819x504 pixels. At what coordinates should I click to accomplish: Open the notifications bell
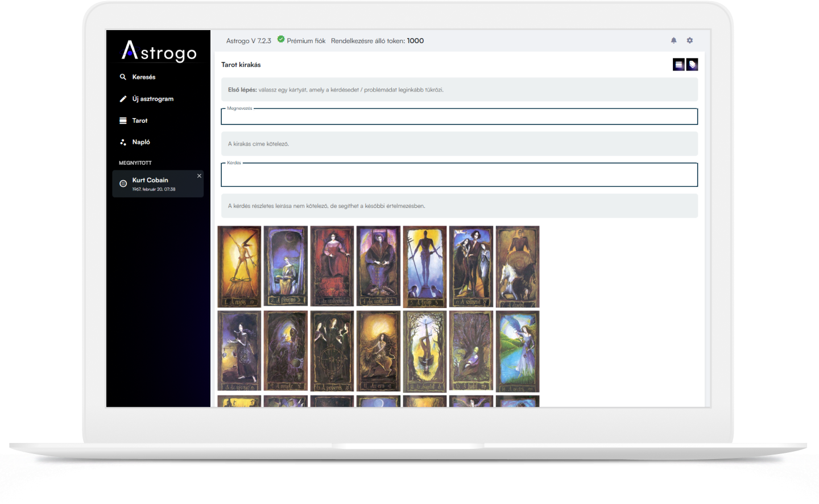point(673,40)
